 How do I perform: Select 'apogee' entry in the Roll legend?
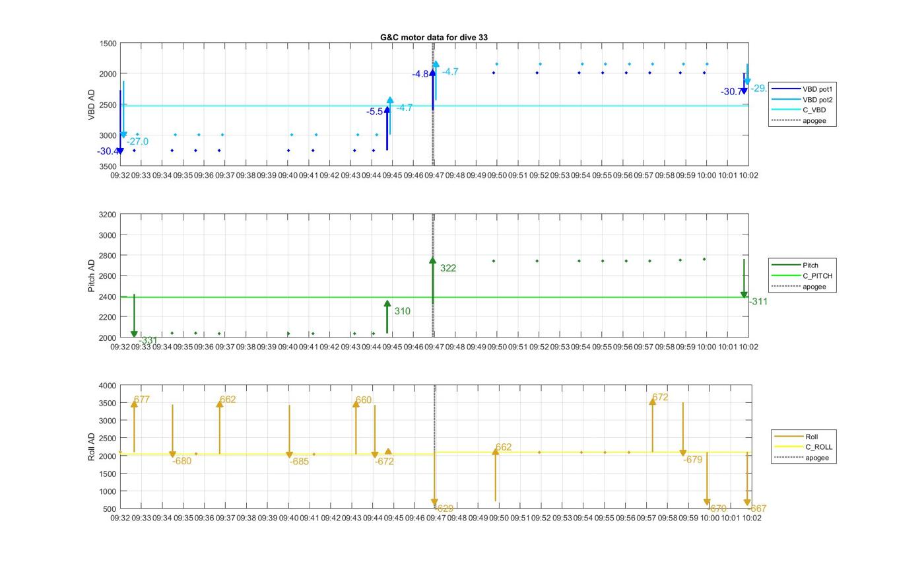click(x=801, y=458)
